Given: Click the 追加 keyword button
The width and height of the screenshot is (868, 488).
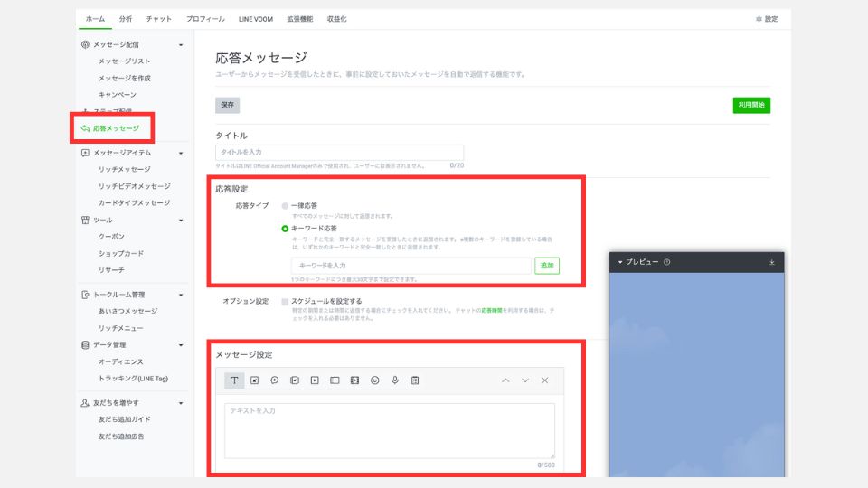Looking at the screenshot, I should coord(547,266).
